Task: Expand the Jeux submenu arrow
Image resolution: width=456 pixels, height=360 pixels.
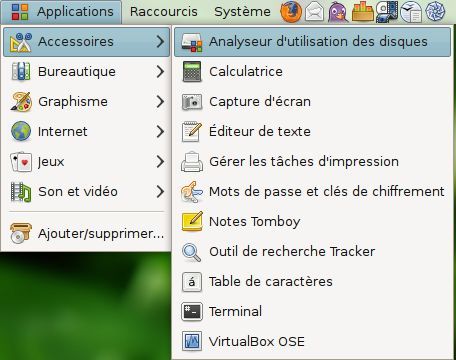Action: (160, 162)
